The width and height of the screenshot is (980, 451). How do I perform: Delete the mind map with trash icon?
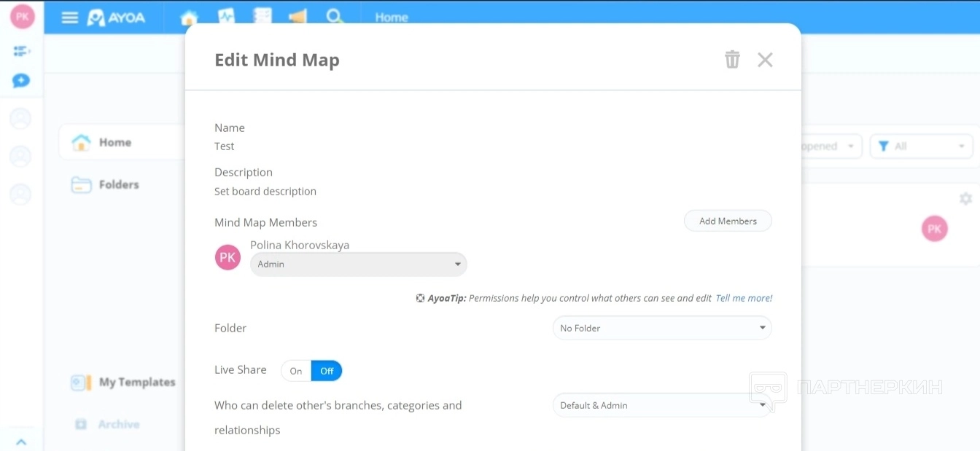[x=732, y=60]
